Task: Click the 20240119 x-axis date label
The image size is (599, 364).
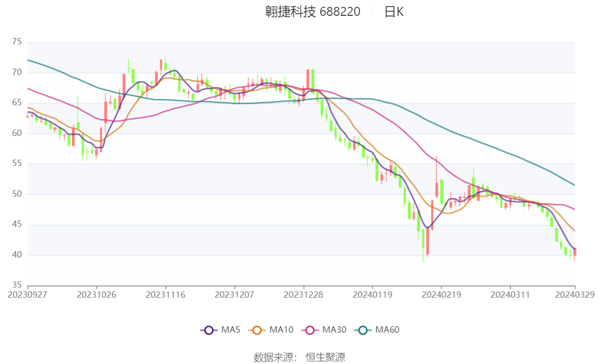Action: [x=372, y=295]
